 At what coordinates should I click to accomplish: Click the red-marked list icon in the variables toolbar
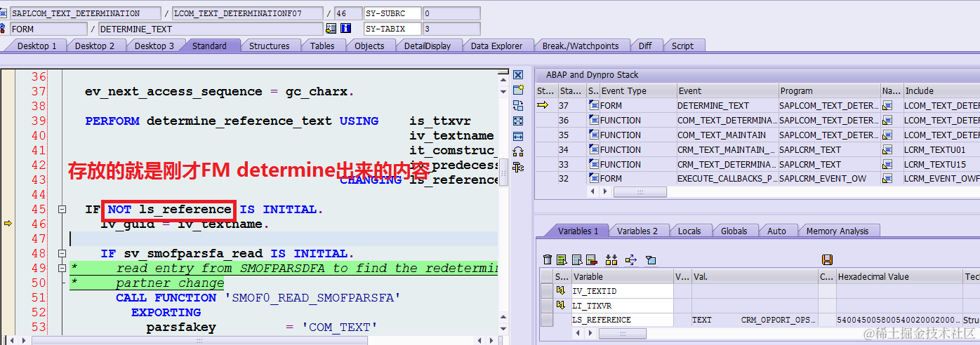pos(591,259)
